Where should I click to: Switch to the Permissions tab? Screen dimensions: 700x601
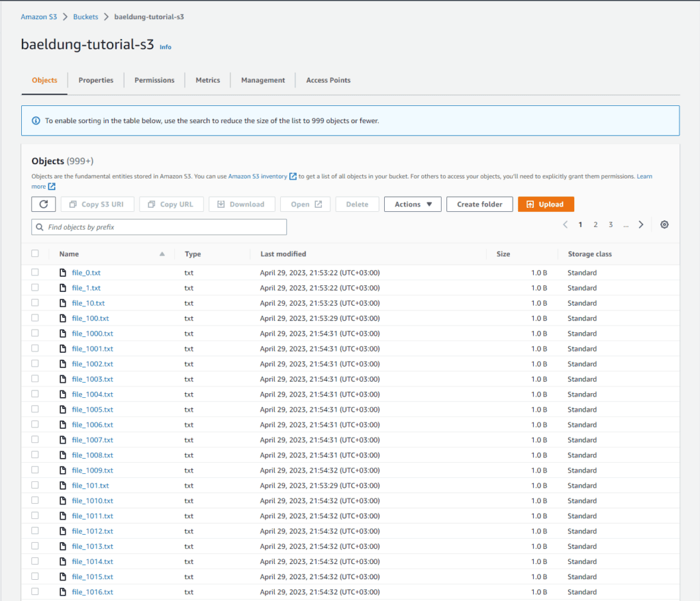154,80
